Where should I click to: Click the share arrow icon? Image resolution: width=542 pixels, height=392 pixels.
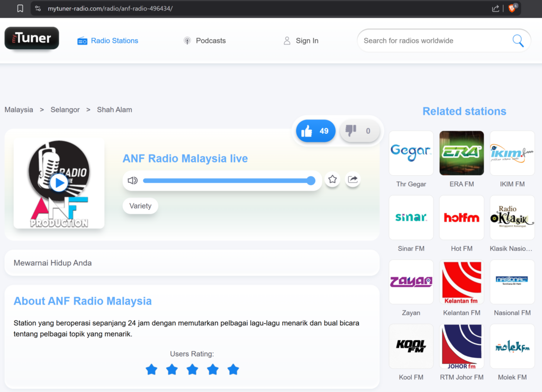(x=353, y=180)
